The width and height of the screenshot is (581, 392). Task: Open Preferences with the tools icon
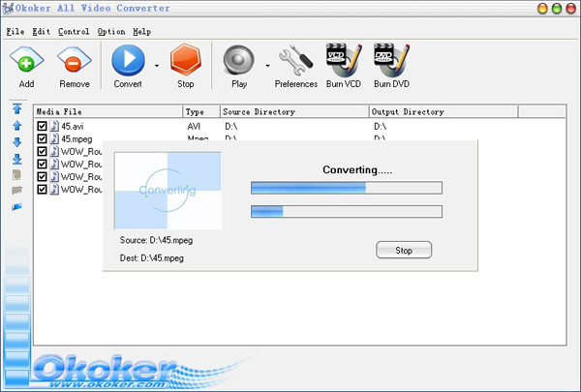pos(296,60)
